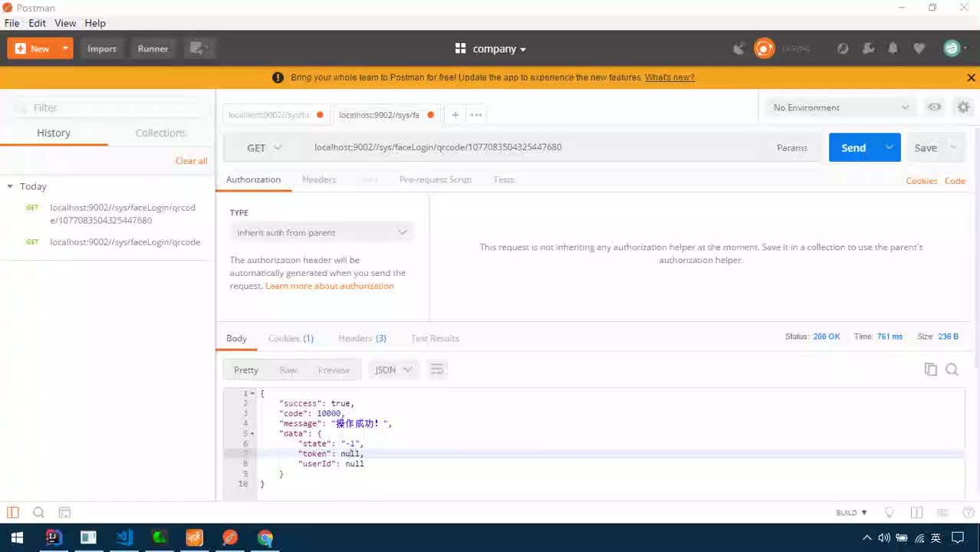The width and height of the screenshot is (980, 552).
Task: Select the Raw response view
Action: click(x=288, y=370)
